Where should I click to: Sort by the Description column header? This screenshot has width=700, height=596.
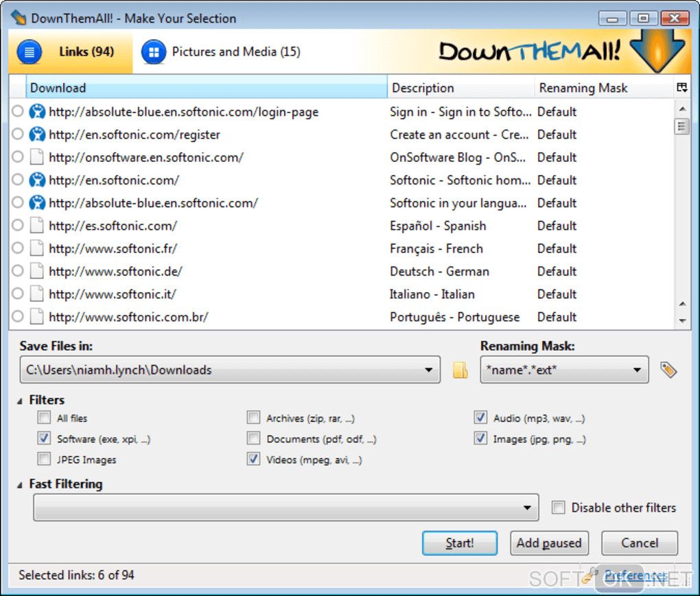460,87
